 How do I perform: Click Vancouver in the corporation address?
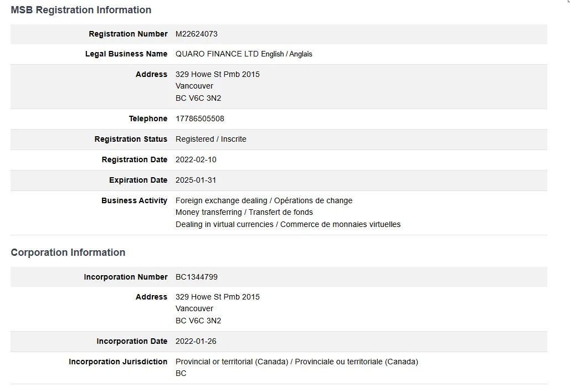(194, 308)
